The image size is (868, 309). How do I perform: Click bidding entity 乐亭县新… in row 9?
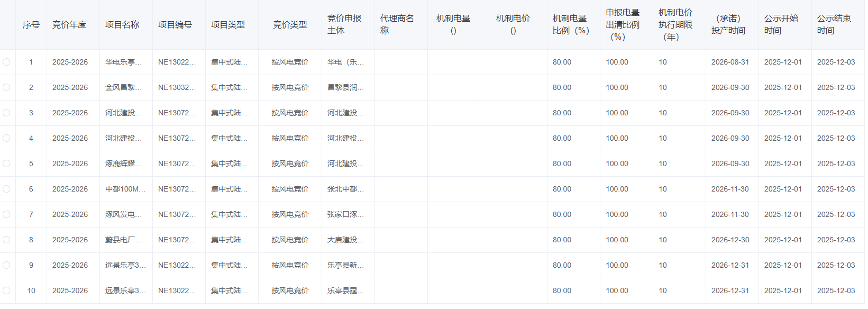pyautogui.click(x=345, y=265)
